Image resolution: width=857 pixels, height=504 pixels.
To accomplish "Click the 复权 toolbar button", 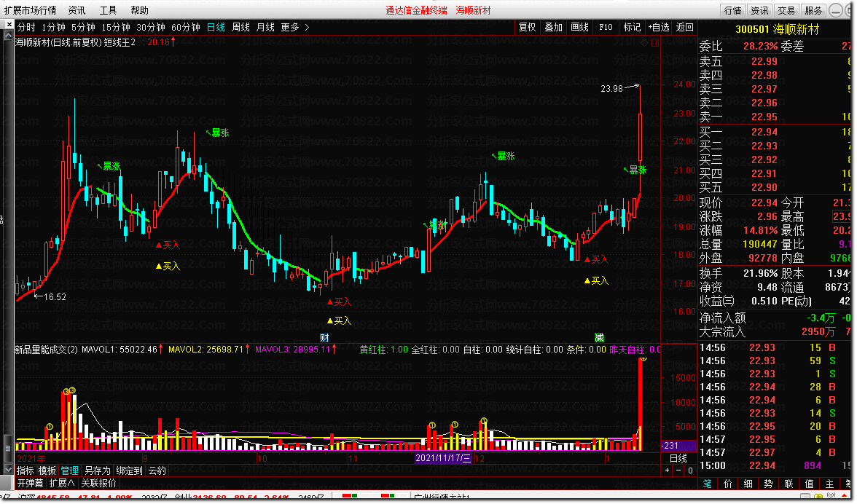I will (527, 27).
